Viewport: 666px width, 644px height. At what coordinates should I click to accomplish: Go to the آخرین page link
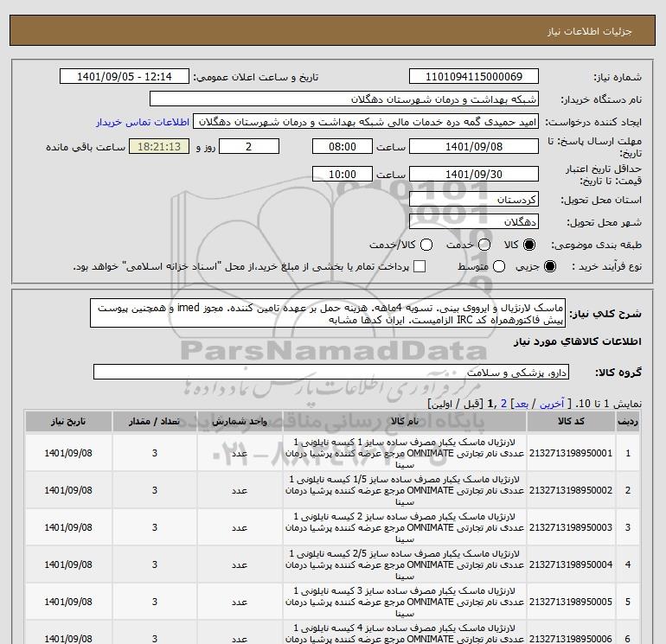(x=551, y=404)
